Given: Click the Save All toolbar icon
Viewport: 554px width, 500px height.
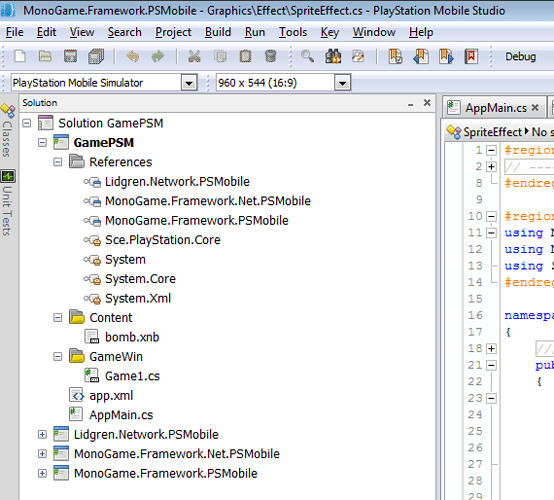Looking at the screenshot, I should tap(96, 56).
